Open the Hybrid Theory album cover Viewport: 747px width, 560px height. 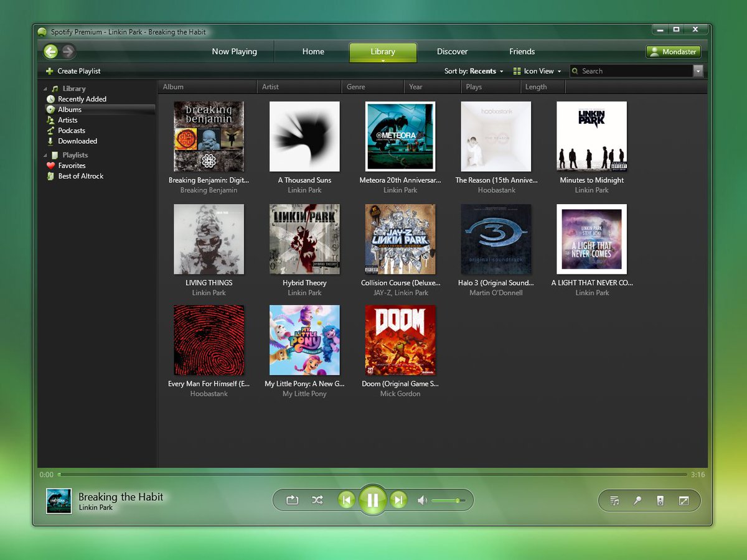click(305, 239)
